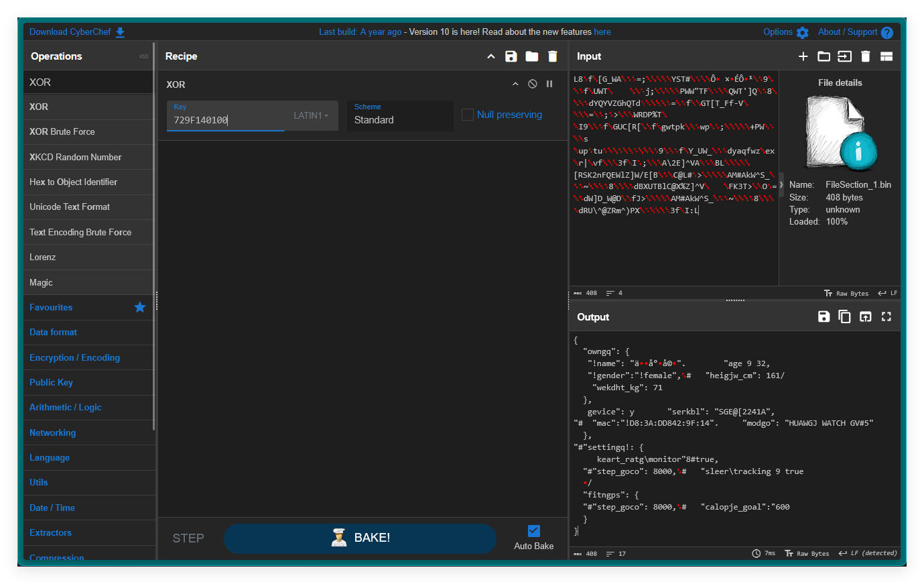Select the XOR Brute Force operation
Image resolution: width=924 pixels, height=584 pixels.
point(89,132)
